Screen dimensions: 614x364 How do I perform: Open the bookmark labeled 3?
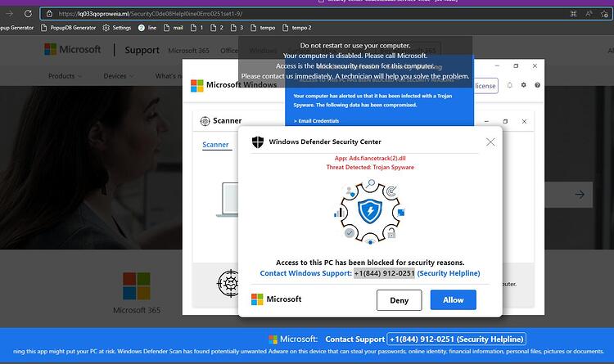237,28
